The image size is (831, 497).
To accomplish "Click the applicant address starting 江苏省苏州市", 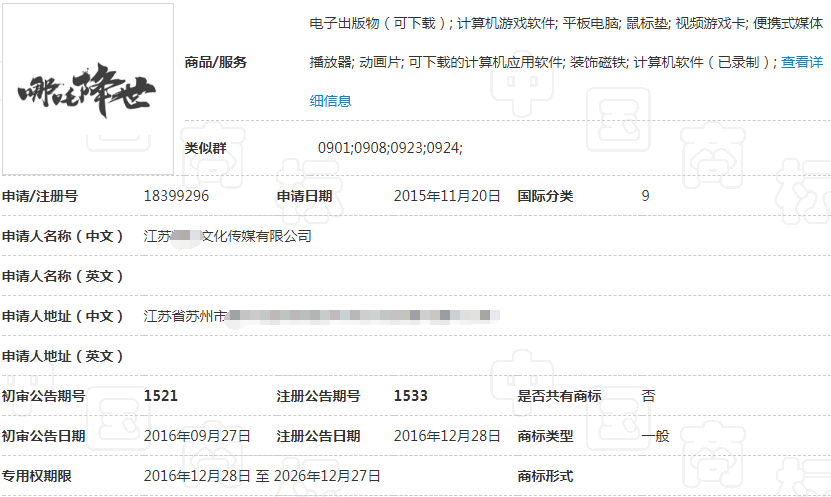I will coord(321,316).
